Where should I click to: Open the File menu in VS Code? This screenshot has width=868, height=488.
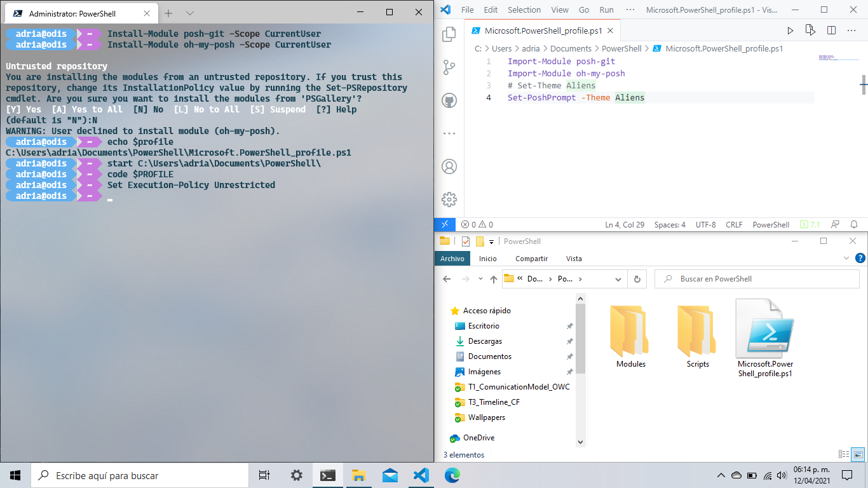click(468, 10)
